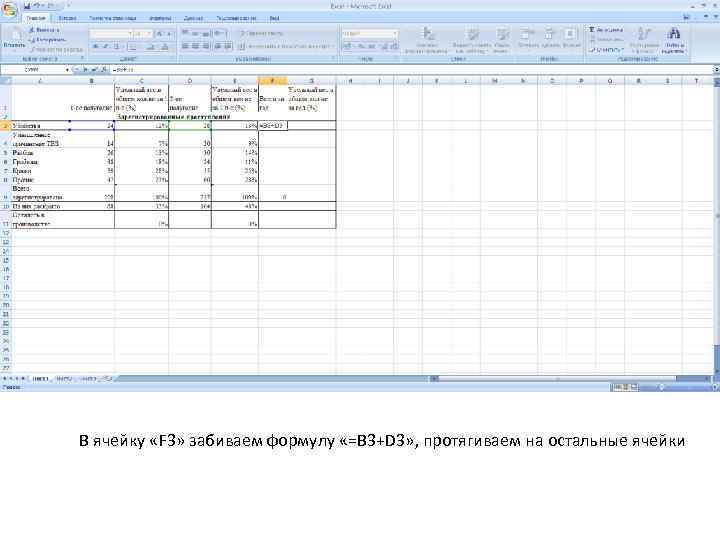The height and width of the screenshot is (540, 720).
Task: Open the Вставка (Insert) ribbon tab
Action: pos(68,18)
